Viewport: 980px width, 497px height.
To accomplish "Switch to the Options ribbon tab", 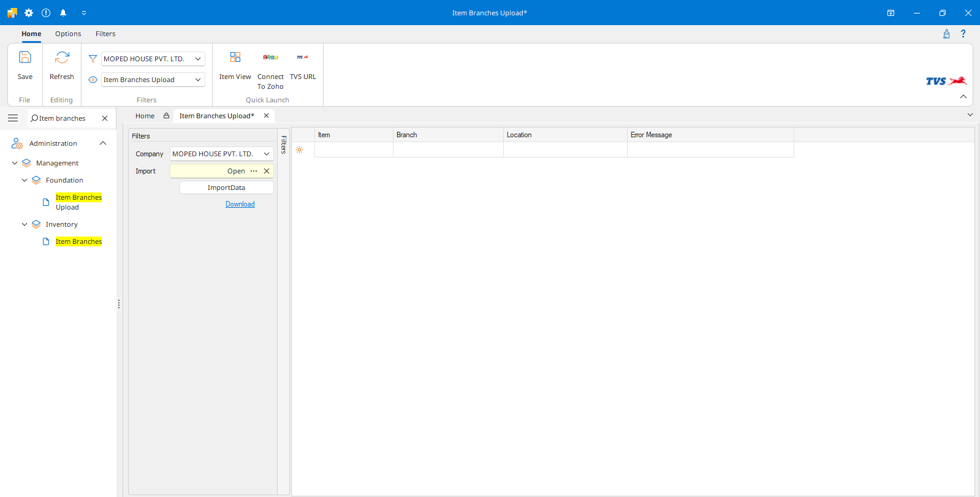I will (68, 34).
